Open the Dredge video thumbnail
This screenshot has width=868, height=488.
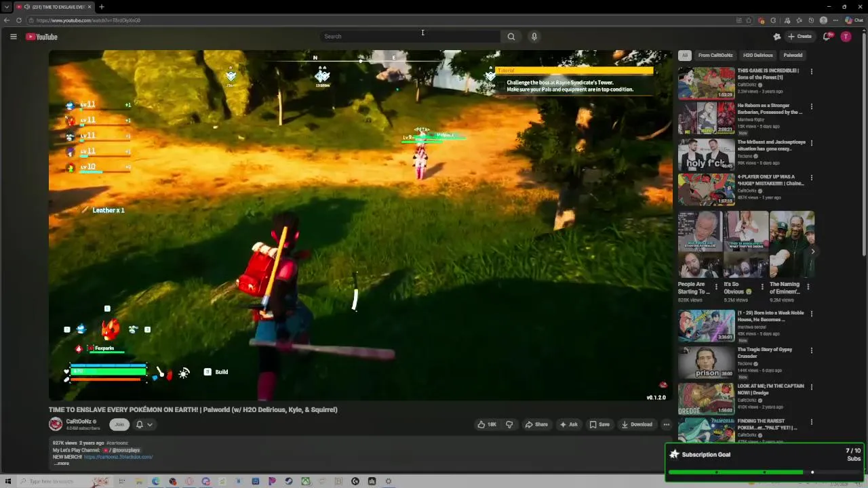707,399
